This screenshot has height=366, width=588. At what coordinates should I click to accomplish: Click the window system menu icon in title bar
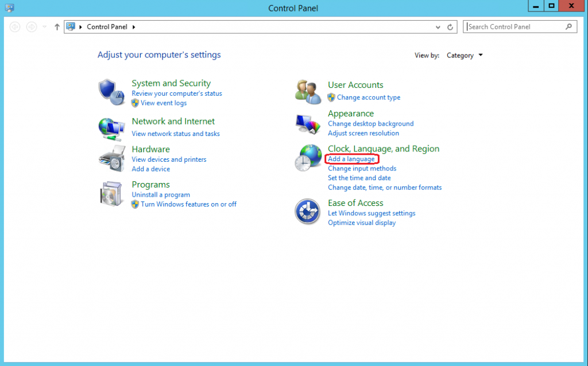(9, 8)
